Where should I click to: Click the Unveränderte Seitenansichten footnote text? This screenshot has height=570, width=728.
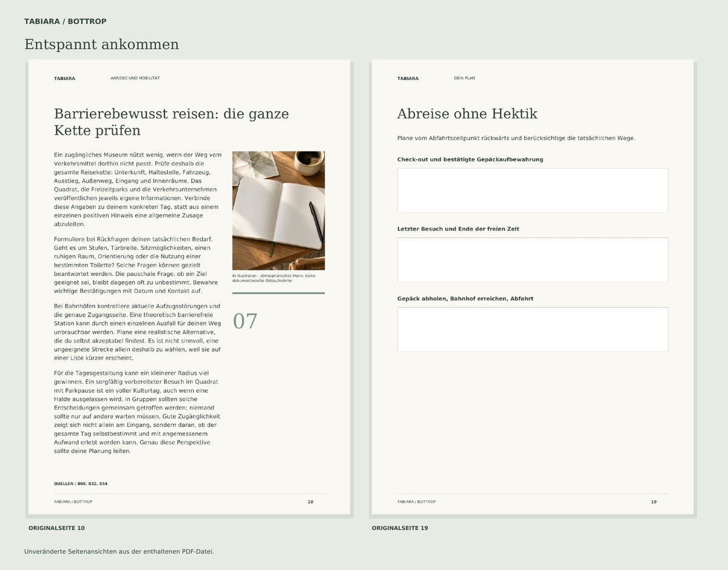pos(119,552)
